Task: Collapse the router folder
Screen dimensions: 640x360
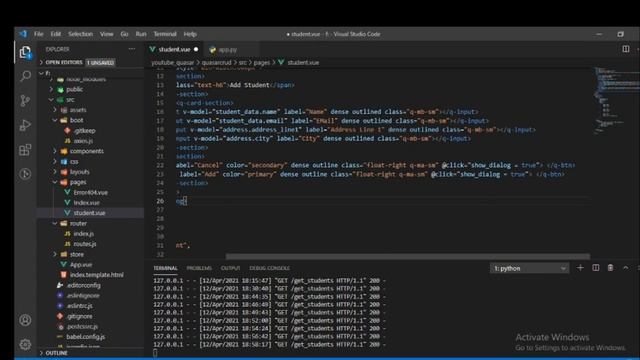Action: 78,223
